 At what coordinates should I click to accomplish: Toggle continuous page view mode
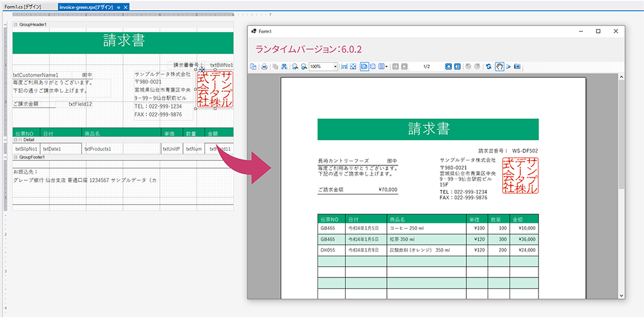374,66
